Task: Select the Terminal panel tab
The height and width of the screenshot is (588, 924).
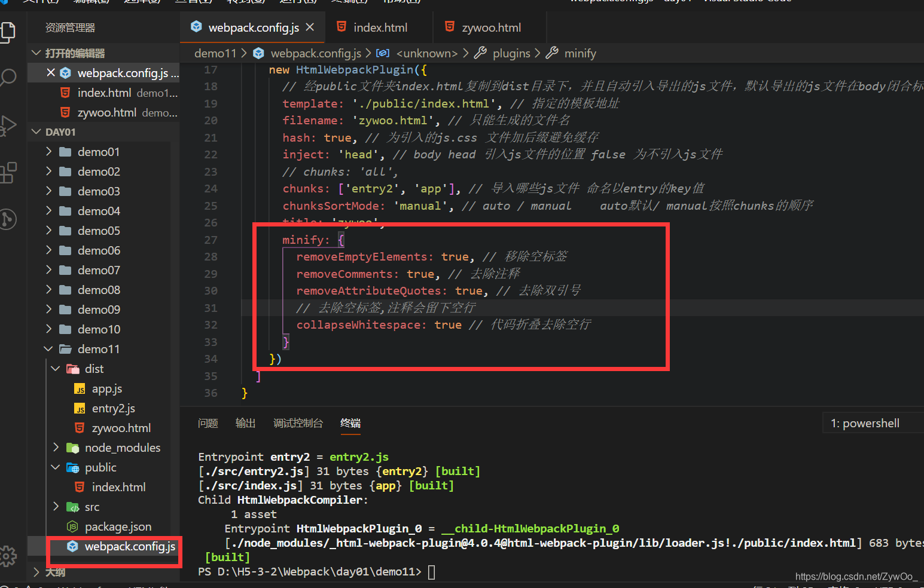Action: click(x=350, y=423)
